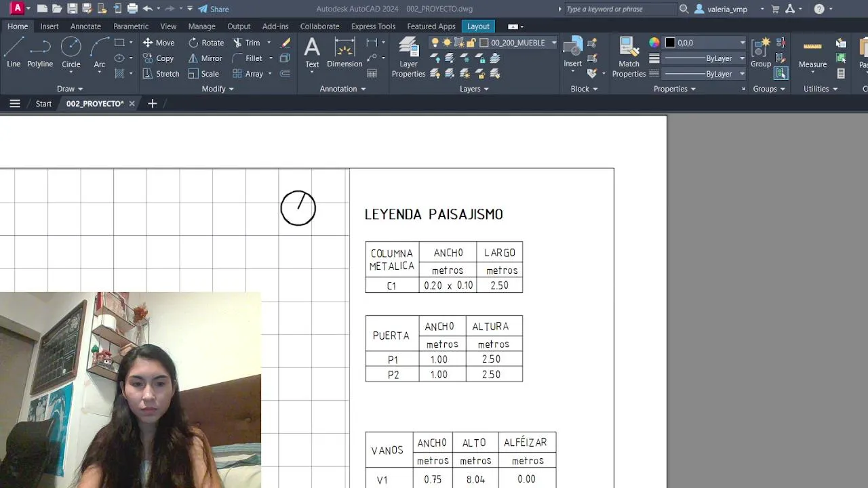Click the Undo arrow
868x488 pixels.
[x=147, y=9]
